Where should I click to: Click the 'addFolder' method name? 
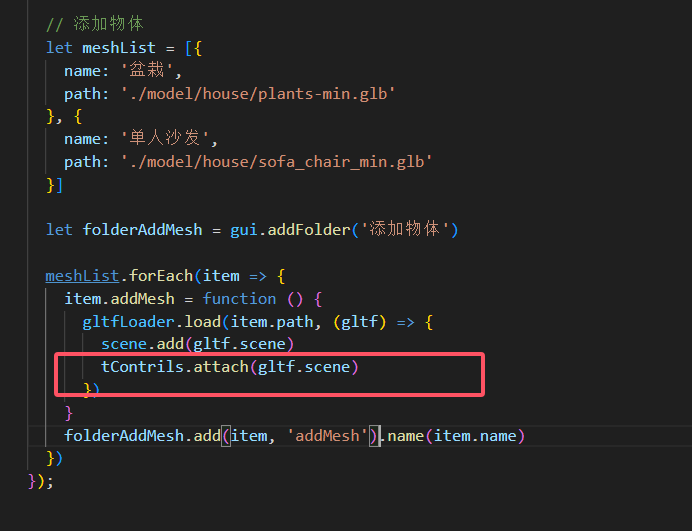click(309, 230)
